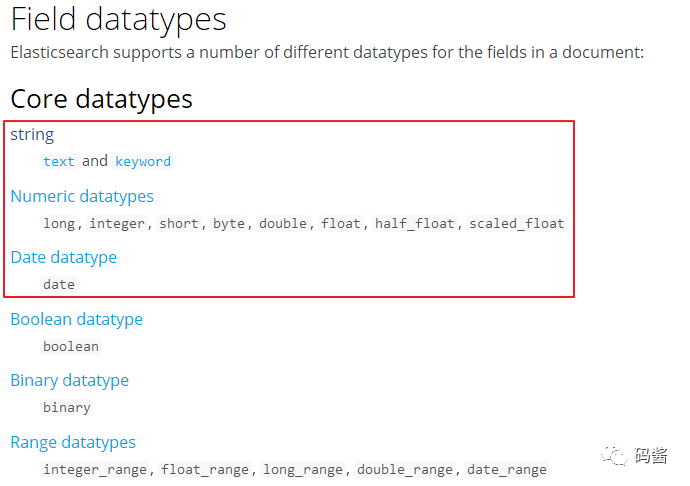Select the scaled_float code label
Viewport: 690px width, 486px height.
point(517,224)
